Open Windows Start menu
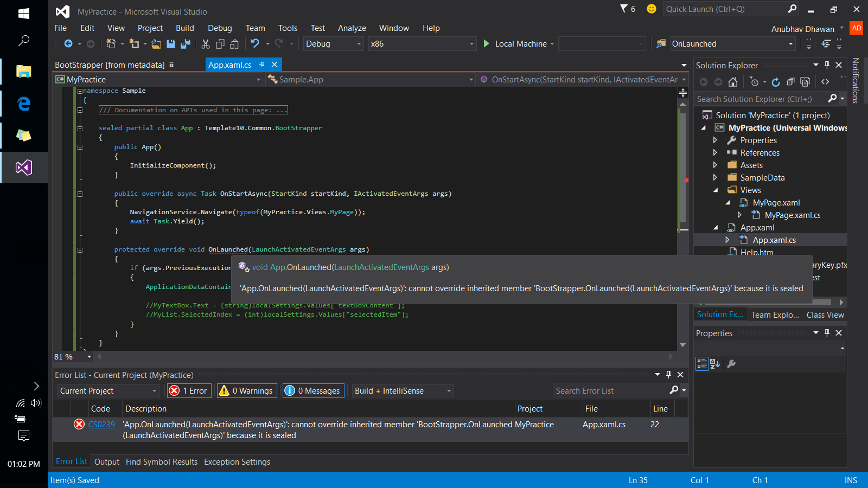This screenshot has height=488, width=868. (24, 14)
